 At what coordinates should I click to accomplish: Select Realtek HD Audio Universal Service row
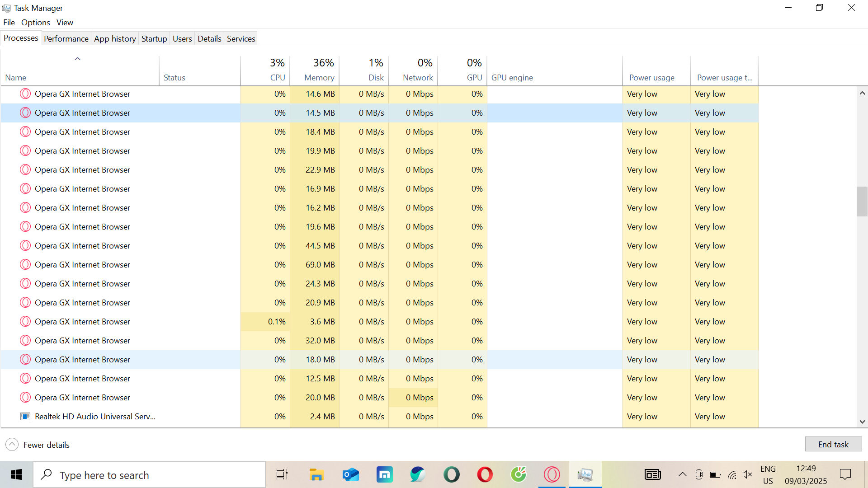coord(379,417)
